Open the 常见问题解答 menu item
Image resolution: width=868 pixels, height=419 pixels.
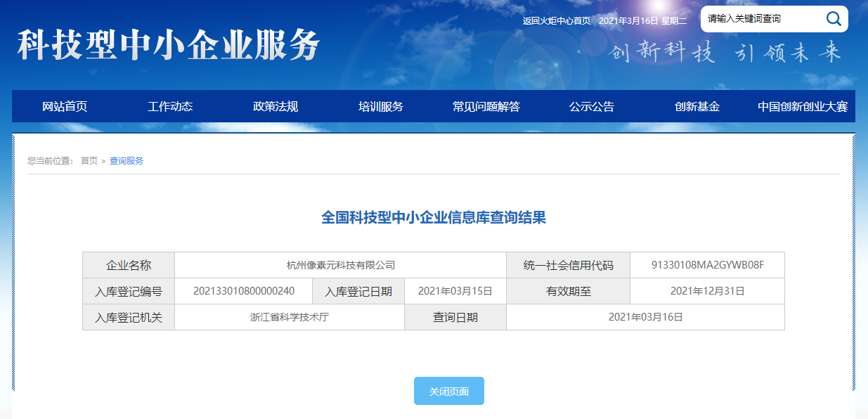click(486, 107)
